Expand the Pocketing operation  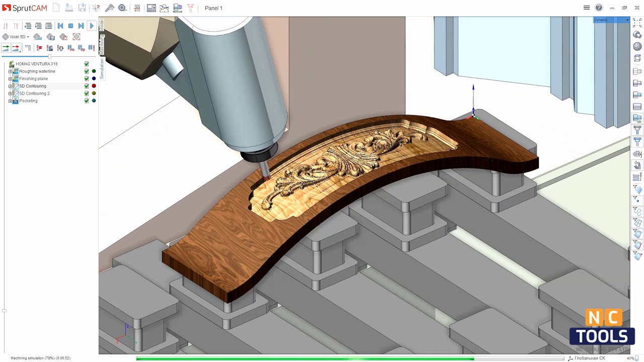10,101
